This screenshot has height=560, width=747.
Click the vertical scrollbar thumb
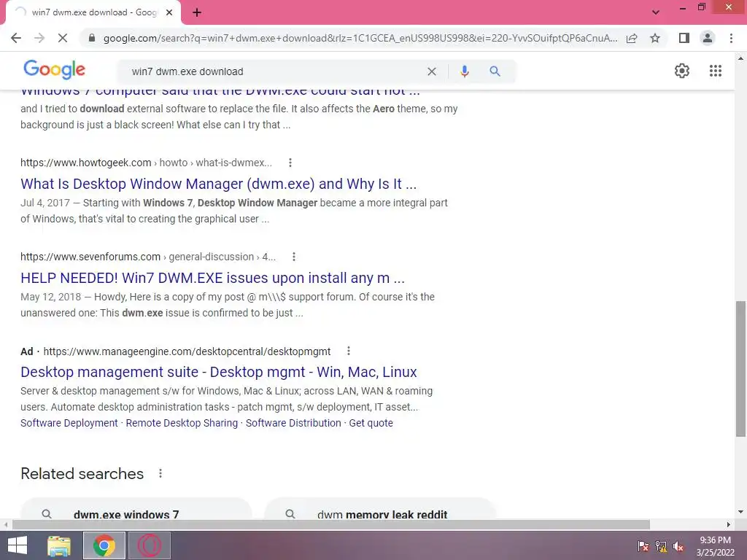pyautogui.click(x=740, y=368)
